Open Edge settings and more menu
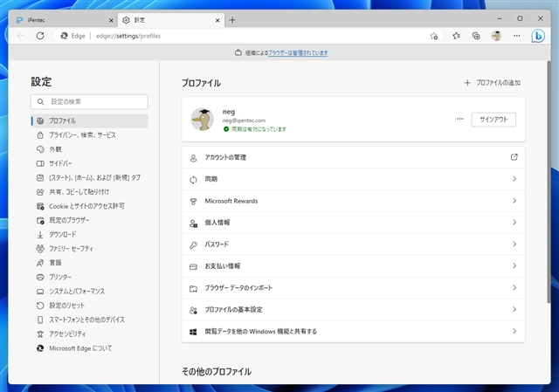 (516, 36)
